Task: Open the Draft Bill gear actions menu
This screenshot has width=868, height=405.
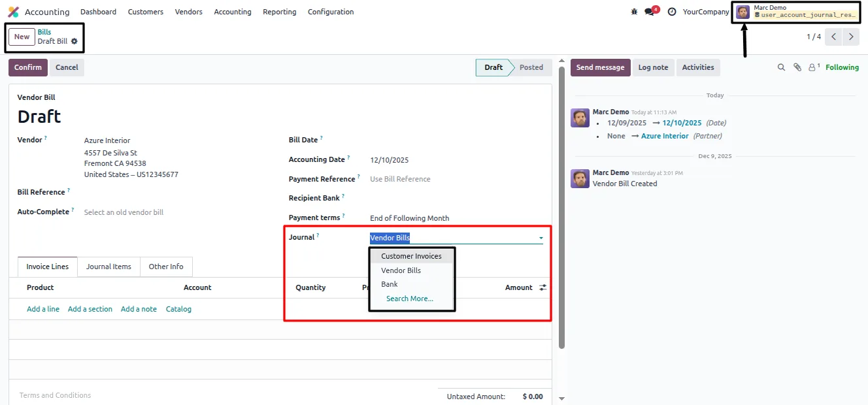Action: (75, 41)
